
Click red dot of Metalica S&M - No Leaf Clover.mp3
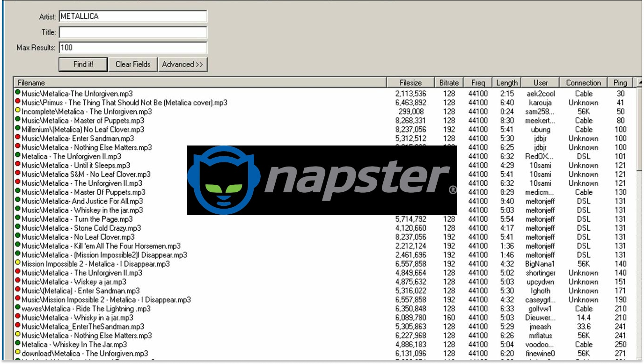(x=18, y=174)
